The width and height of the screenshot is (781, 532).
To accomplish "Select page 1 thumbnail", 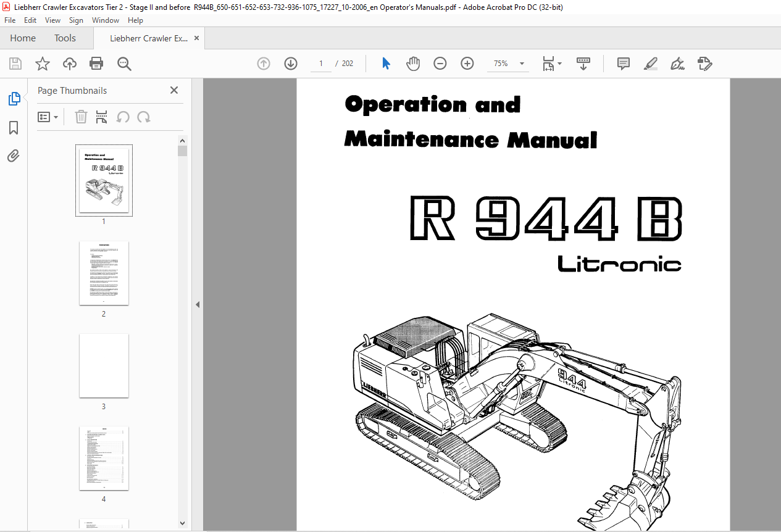I will pos(104,180).
